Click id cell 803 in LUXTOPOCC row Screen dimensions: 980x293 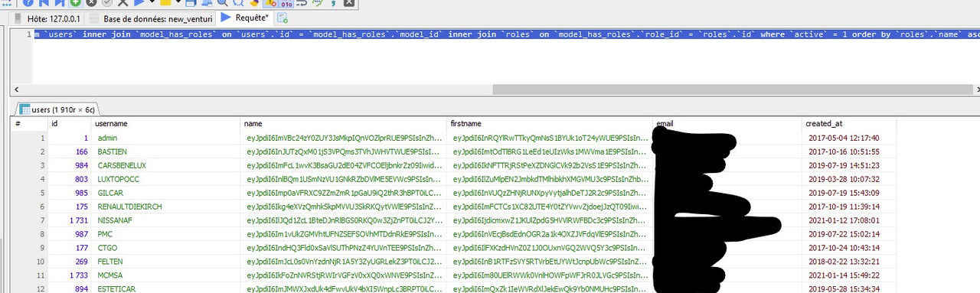(69, 179)
